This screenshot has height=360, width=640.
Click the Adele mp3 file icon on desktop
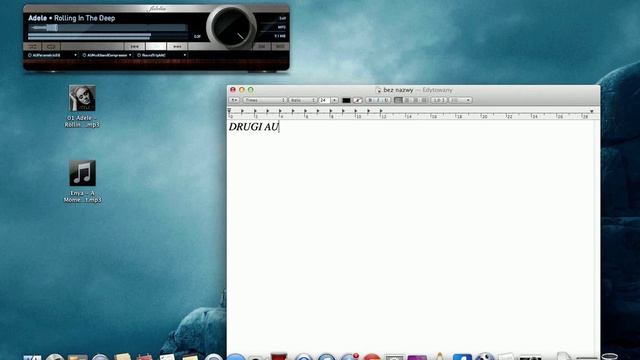pos(82,98)
